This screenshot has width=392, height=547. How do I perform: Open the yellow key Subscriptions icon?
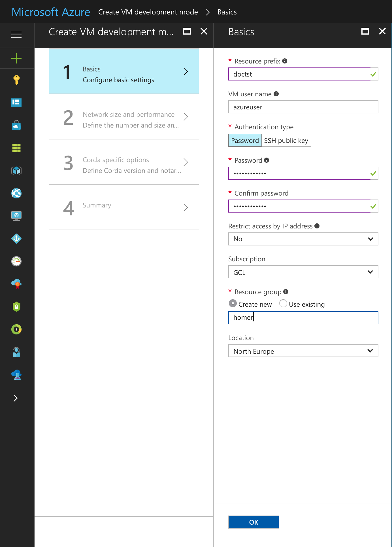pyautogui.click(x=16, y=80)
